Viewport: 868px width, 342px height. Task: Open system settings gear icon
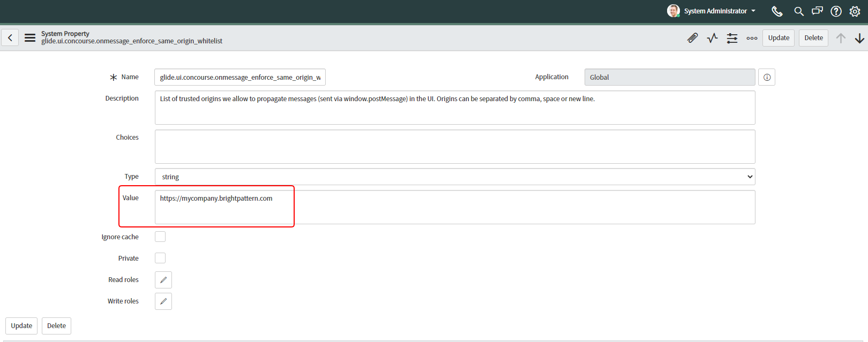[x=855, y=11]
